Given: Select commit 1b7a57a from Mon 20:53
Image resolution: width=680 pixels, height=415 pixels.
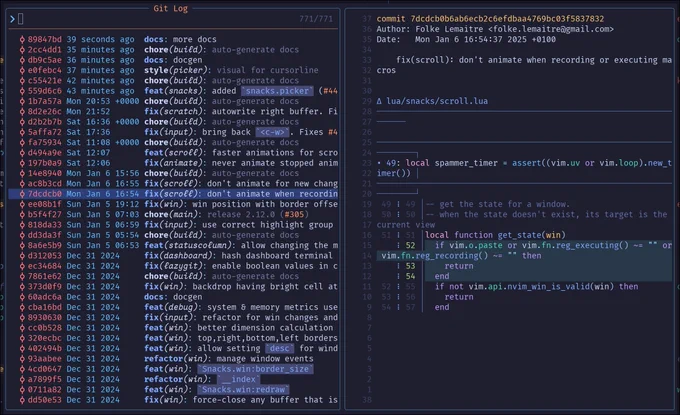Looking at the screenshot, I should point(173,101).
